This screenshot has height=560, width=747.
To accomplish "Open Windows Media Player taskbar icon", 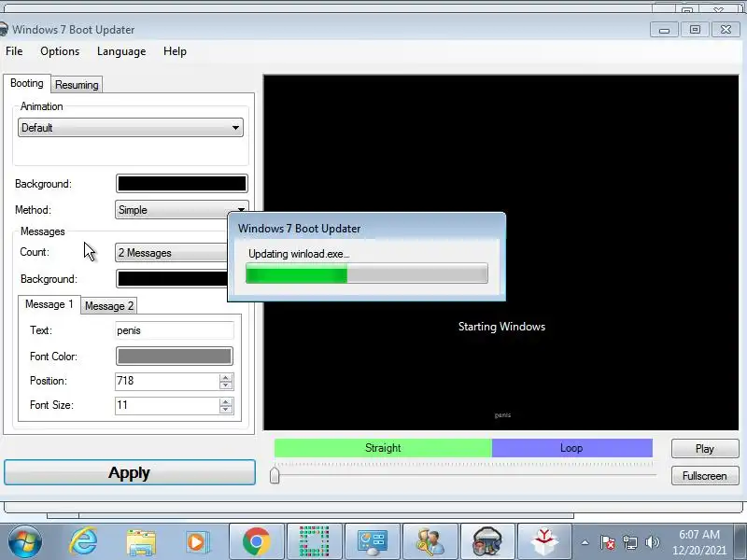I will [x=197, y=542].
